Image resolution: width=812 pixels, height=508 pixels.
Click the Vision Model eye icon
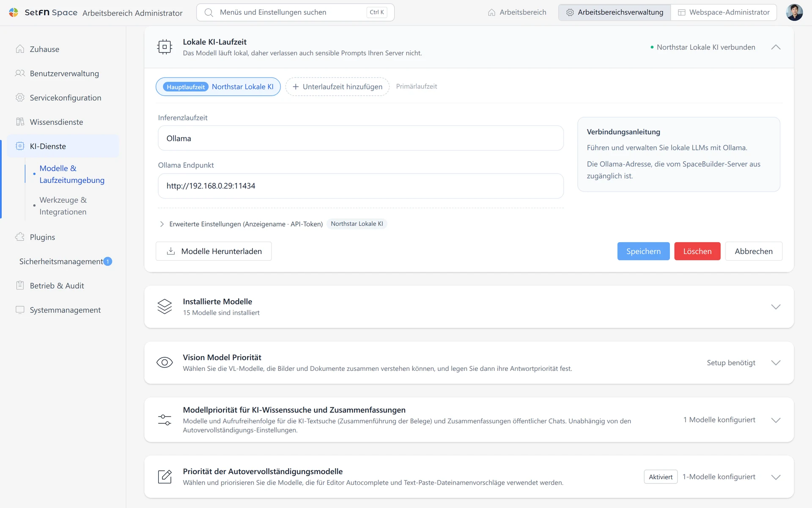165,362
